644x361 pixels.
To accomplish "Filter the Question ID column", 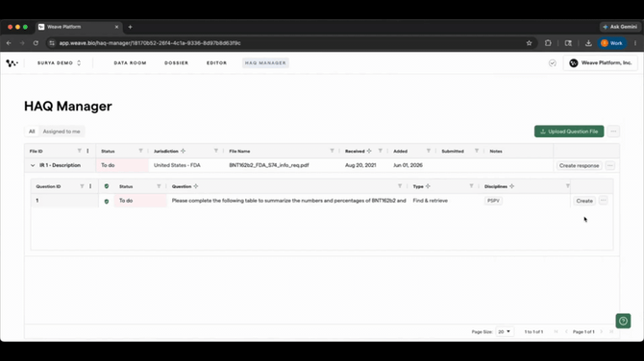I will click(82, 186).
